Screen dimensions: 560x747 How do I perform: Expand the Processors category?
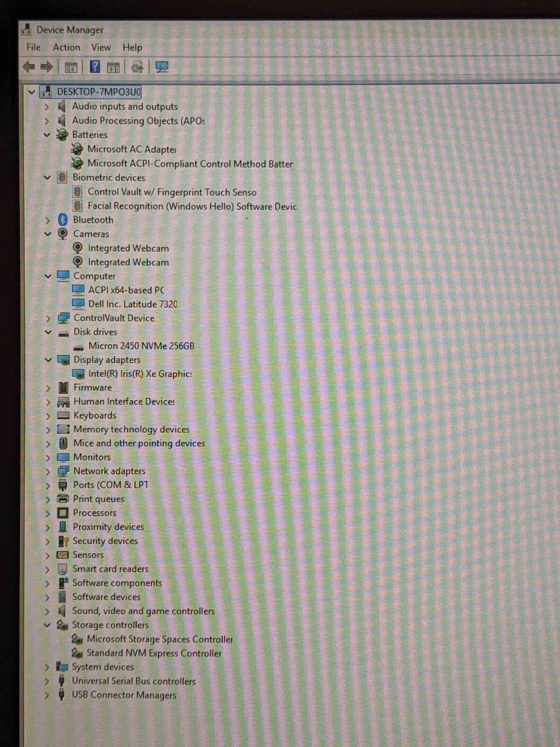coord(47,513)
